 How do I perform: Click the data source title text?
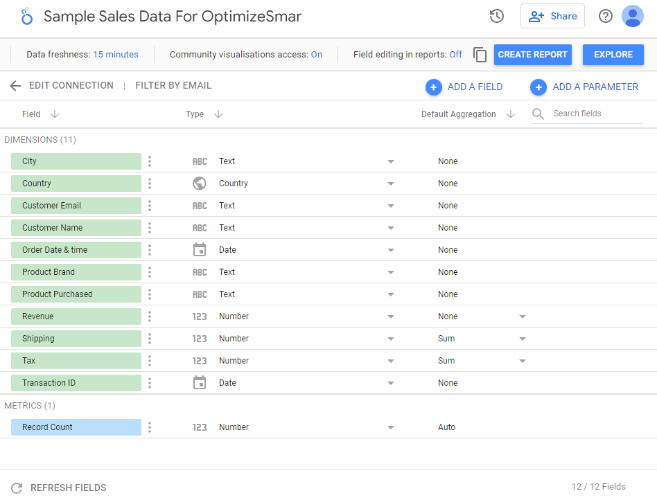pos(172,17)
